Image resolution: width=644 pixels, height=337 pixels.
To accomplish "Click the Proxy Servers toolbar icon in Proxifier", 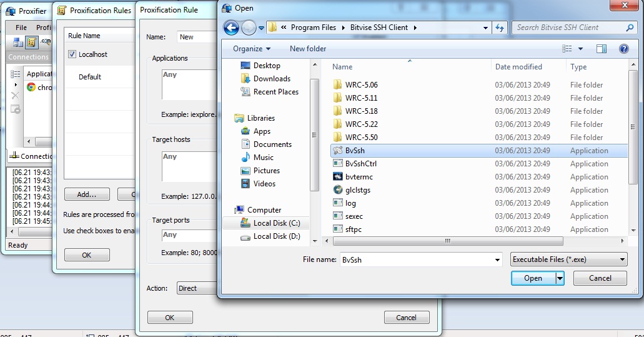I will click(17, 42).
